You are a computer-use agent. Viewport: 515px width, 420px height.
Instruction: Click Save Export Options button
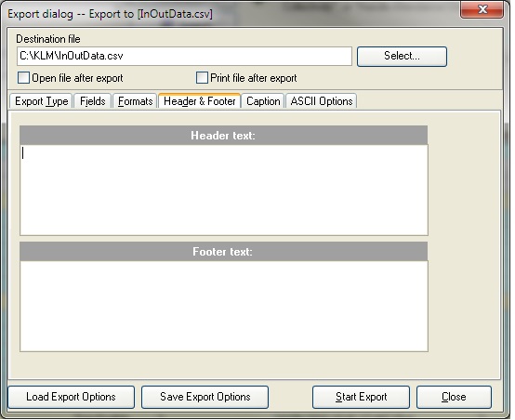(x=205, y=397)
